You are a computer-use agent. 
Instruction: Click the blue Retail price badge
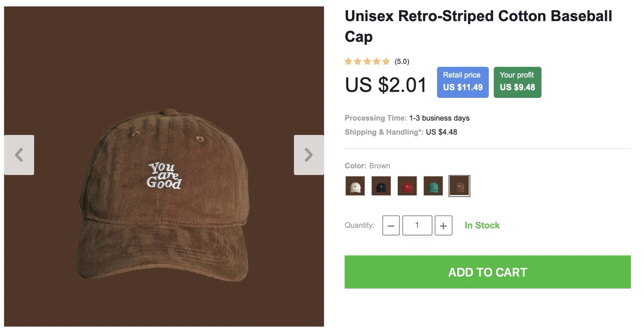point(463,82)
